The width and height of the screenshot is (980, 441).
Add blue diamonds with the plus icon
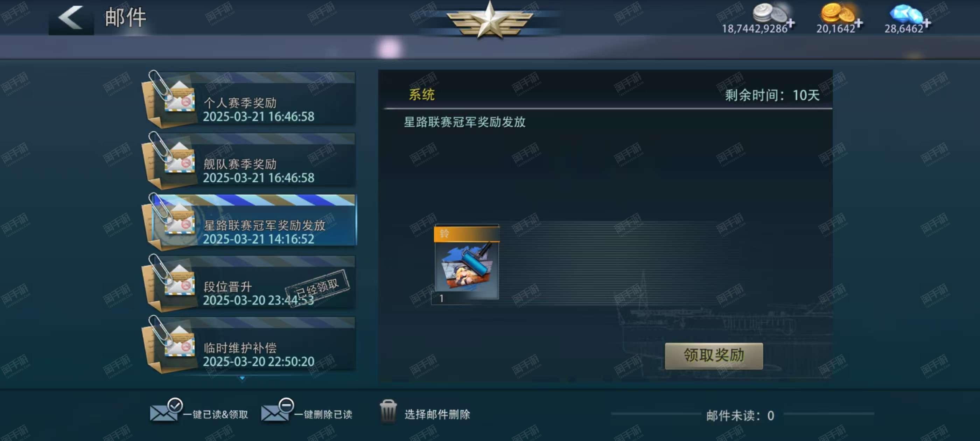[927, 23]
